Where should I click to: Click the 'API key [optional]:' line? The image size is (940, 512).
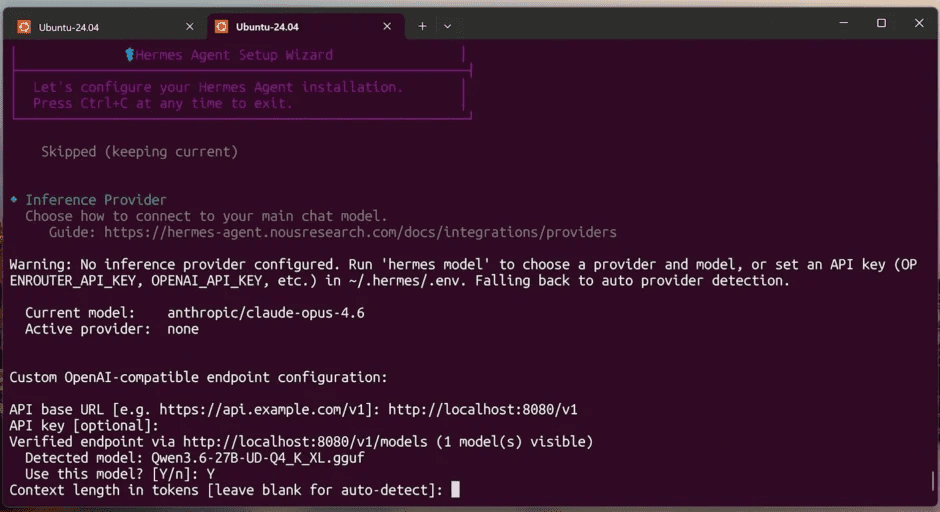tap(84, 426)
